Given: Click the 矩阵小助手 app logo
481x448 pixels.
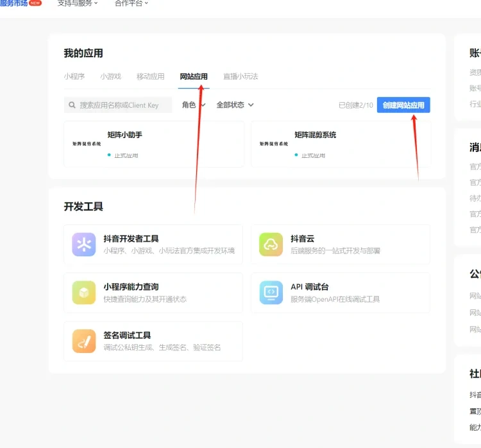Looking at the screenshot, I should click(x=87, y=144).
